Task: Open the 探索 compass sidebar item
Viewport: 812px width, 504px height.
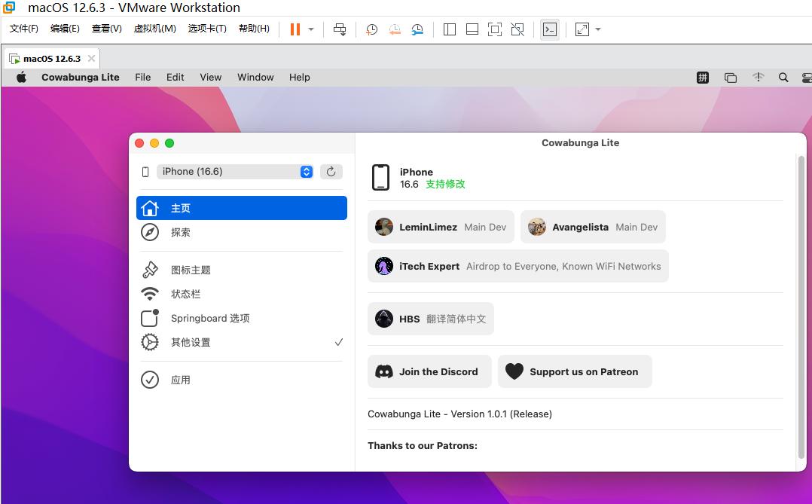Action: [181, 232]
